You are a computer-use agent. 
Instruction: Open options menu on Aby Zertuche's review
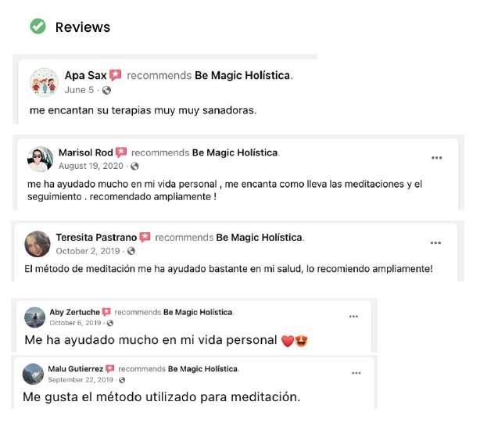pos(353,317)
